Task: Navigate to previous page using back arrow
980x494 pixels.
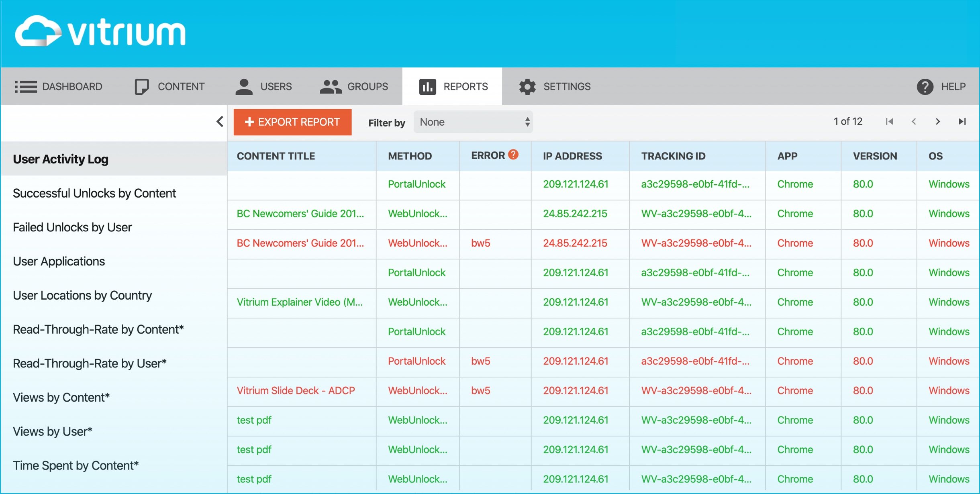Action: coord(913,122)
